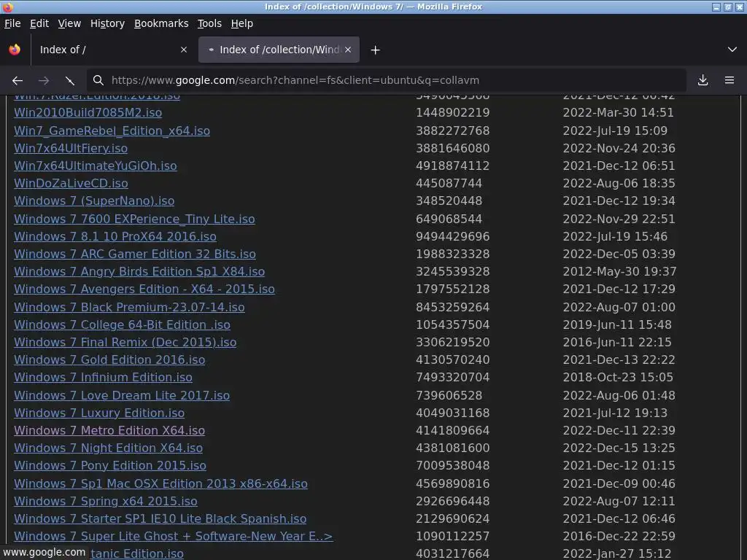
Task: Focus the URL address bar
Action: point(386,80)
